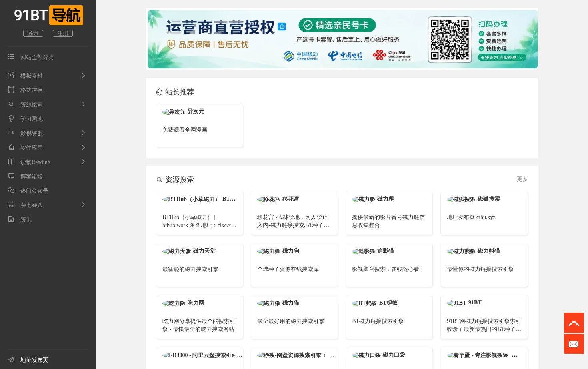Click the orange envelope contact button

(x=574, y=344)
